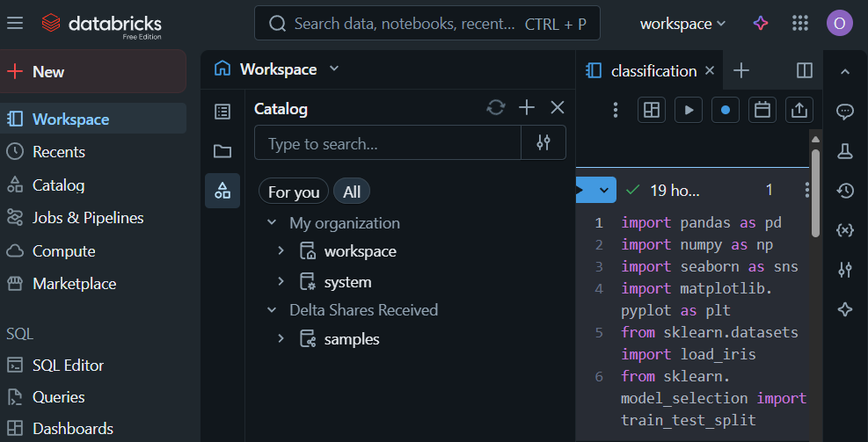Screen dimensions: 868x442
Task: Add new item in Catalog panel
Action: point(527,107)
